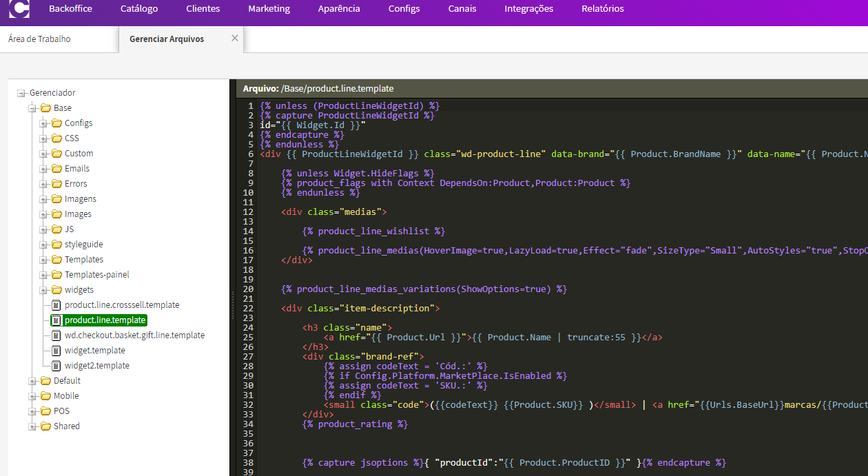This screenshot has width=868, height=476.
Task: Expand the Default folder
Action: click(32, 381)
